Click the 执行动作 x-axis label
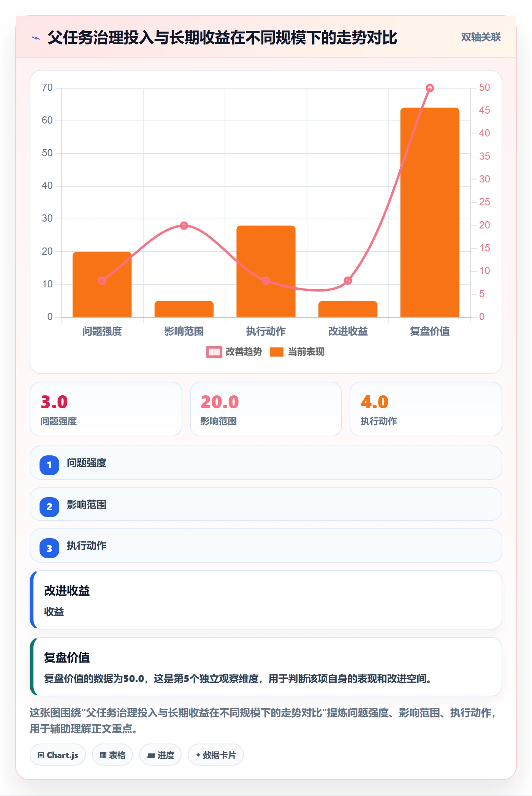The height and width of the screenshot is (796, 532). click(x=266, y=331)
